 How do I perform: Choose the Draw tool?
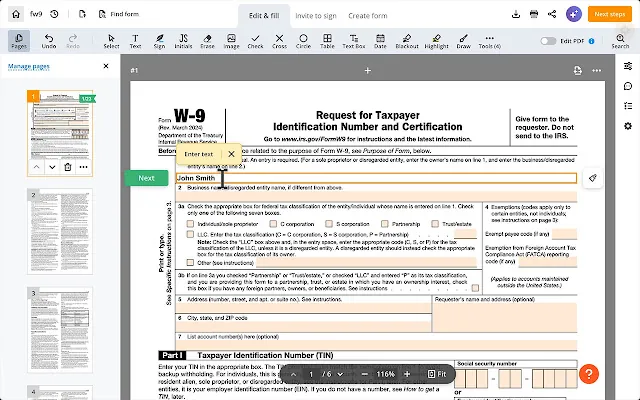point(463,41)
